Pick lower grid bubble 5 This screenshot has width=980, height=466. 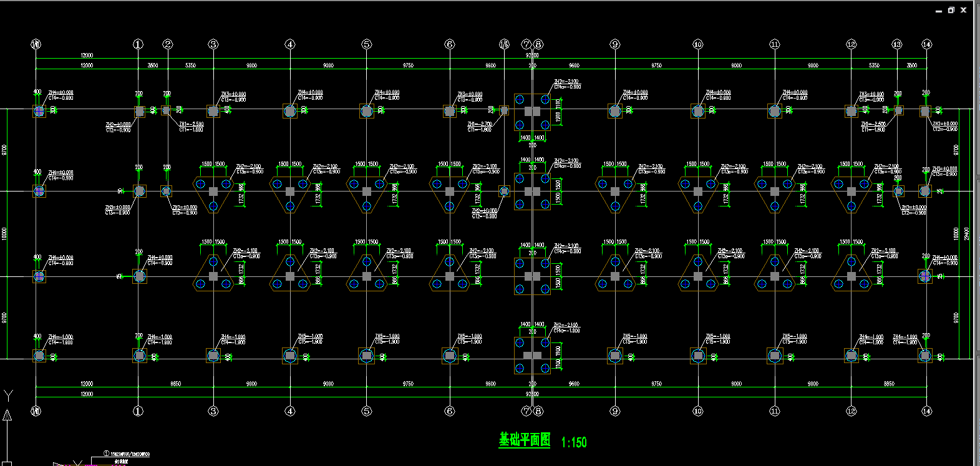(x=367, y=411)
